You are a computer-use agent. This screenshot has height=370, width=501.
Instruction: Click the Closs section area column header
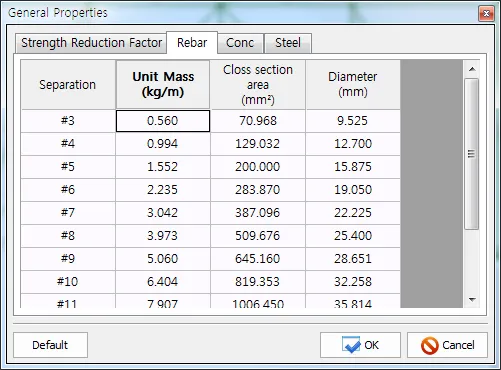pos(258,85)
